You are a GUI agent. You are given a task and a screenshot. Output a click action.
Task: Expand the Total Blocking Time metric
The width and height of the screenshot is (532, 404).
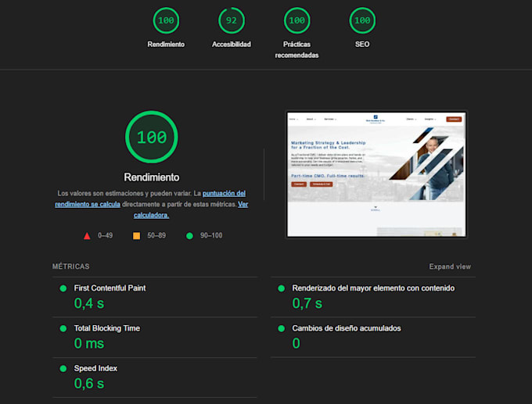tap(106, 328)
